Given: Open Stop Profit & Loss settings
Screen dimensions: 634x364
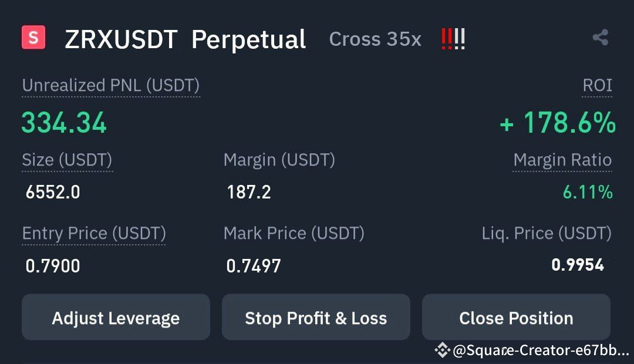Looking at the screenshot, I should click(316, 318).
